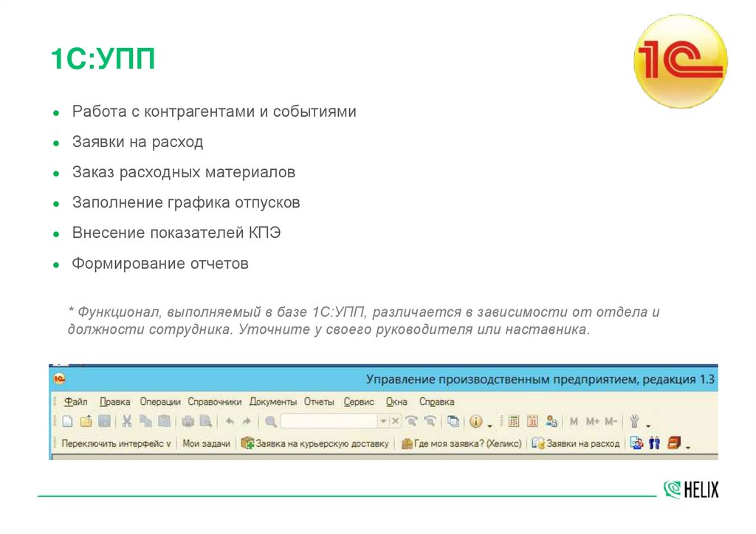Click the M memory button

[x=574, y=422]
